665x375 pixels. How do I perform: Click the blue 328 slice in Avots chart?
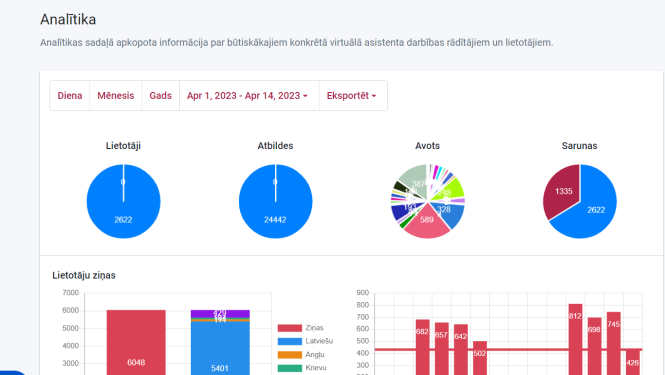pyautogui.click(x=449, y=212)
